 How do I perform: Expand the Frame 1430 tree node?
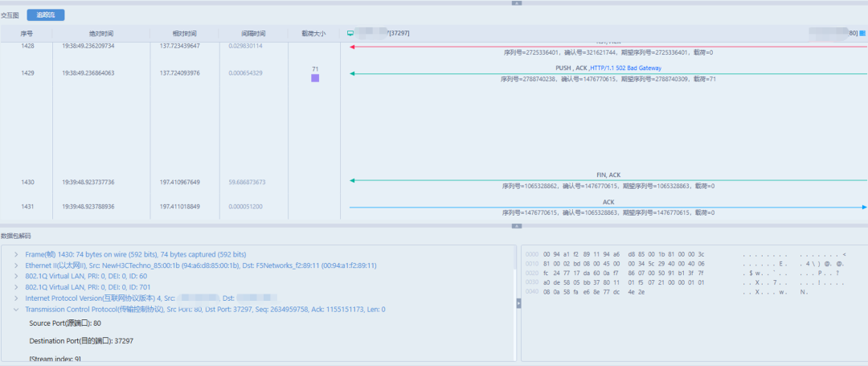point(17,255)
